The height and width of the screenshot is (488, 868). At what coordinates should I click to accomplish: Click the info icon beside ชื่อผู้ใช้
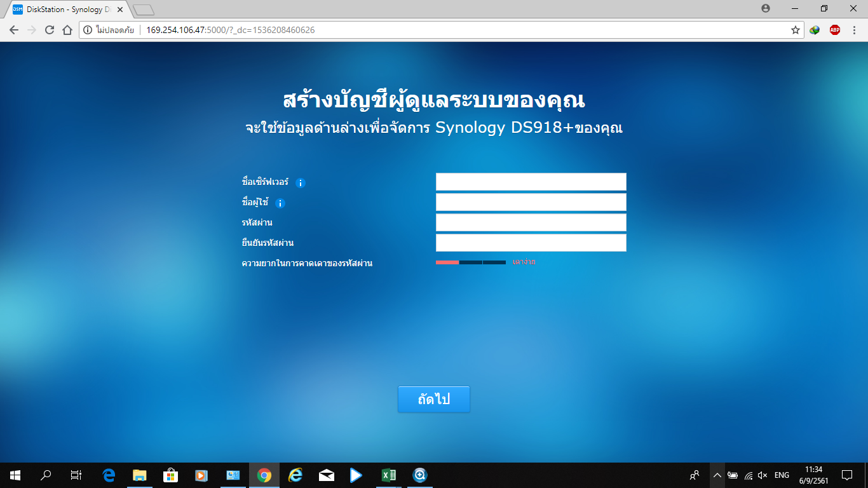[280, 203]
